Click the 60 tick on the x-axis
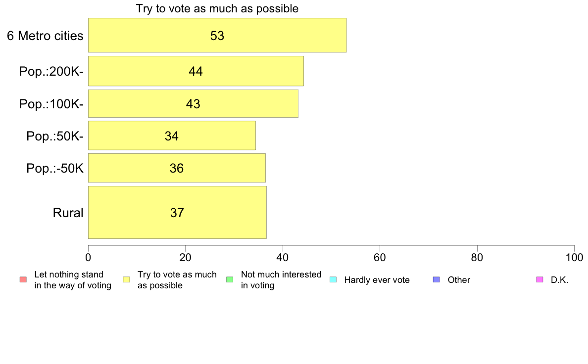This screenshot has width=588, height=364. 380,258
